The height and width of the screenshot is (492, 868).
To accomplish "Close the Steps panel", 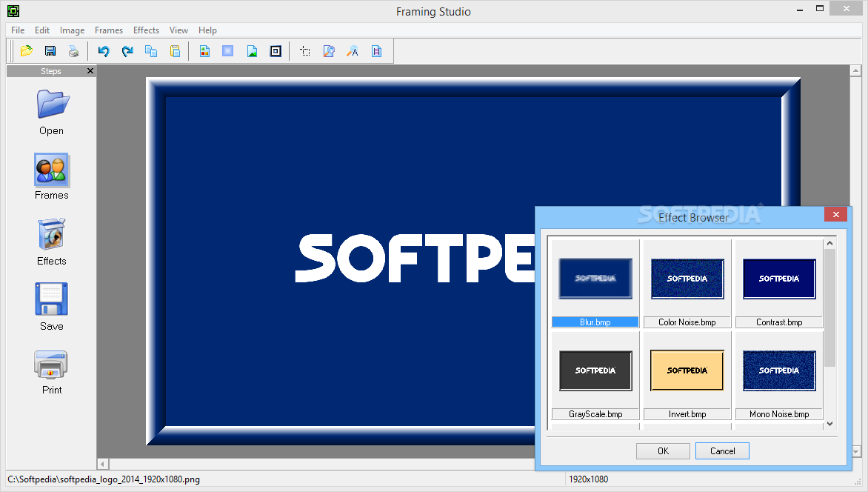I will [x=90, y=71].
